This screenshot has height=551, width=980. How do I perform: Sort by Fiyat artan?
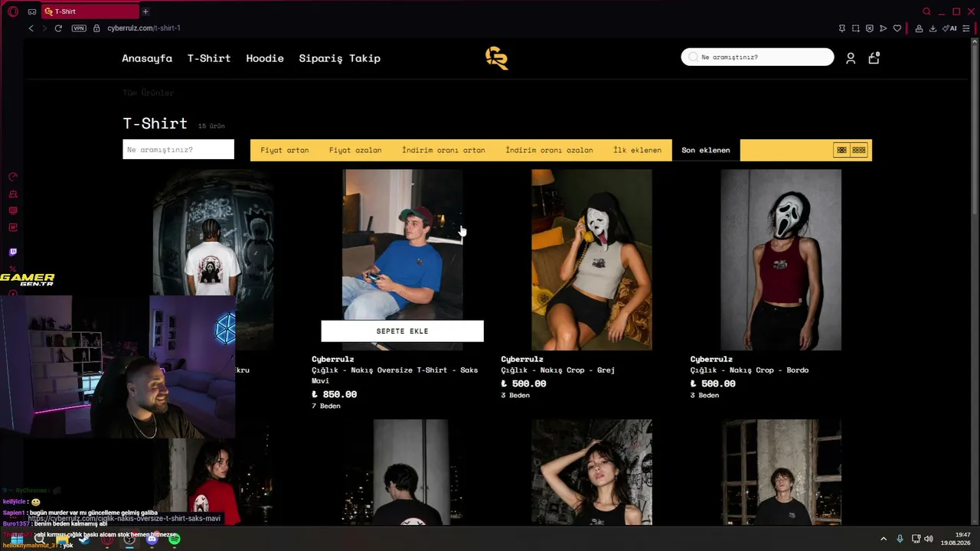pyautogui.click(x=285, y=150)
